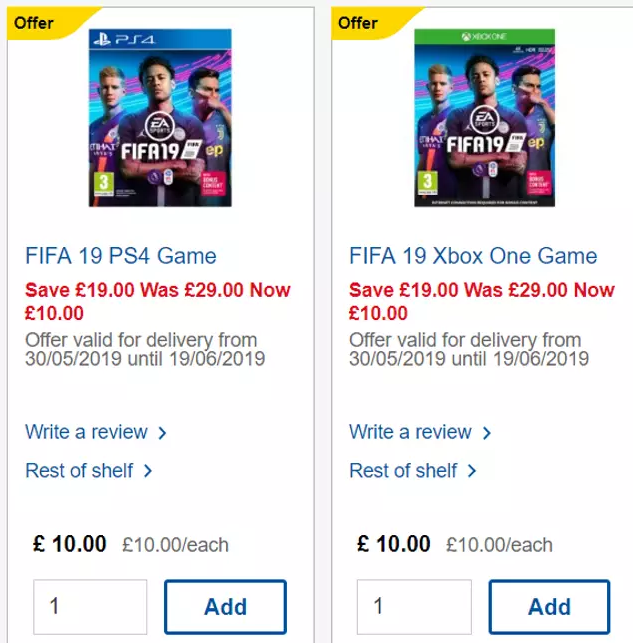The width and height of the screenshot is (633, 643).
Task: Click chevron beside PS4 game's Write a review
Action: click(163, 433)
